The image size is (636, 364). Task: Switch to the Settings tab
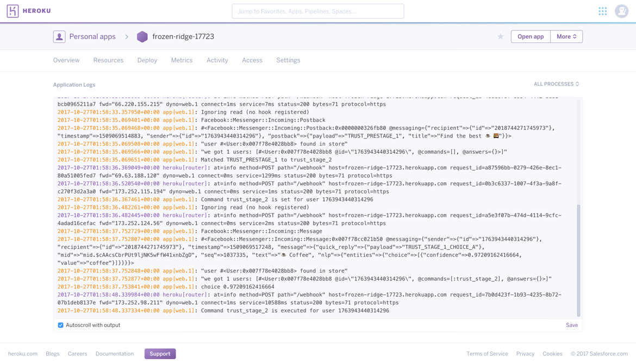(x=289, y=60)
